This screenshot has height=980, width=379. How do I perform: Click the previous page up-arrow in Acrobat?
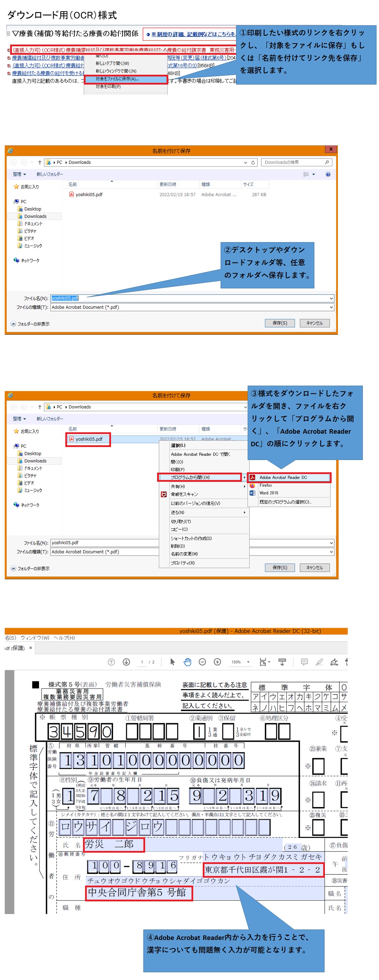(111, 662)
